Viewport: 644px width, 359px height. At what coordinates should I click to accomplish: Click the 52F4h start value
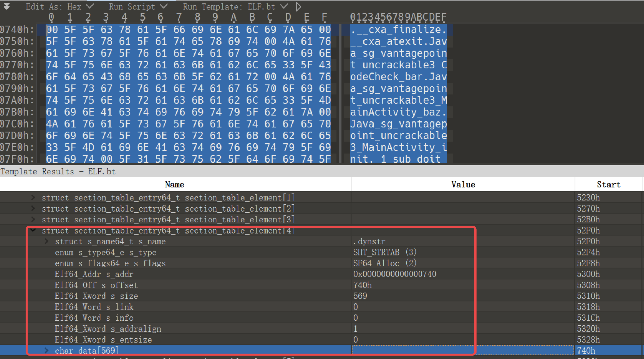click(x=588, y=252)
